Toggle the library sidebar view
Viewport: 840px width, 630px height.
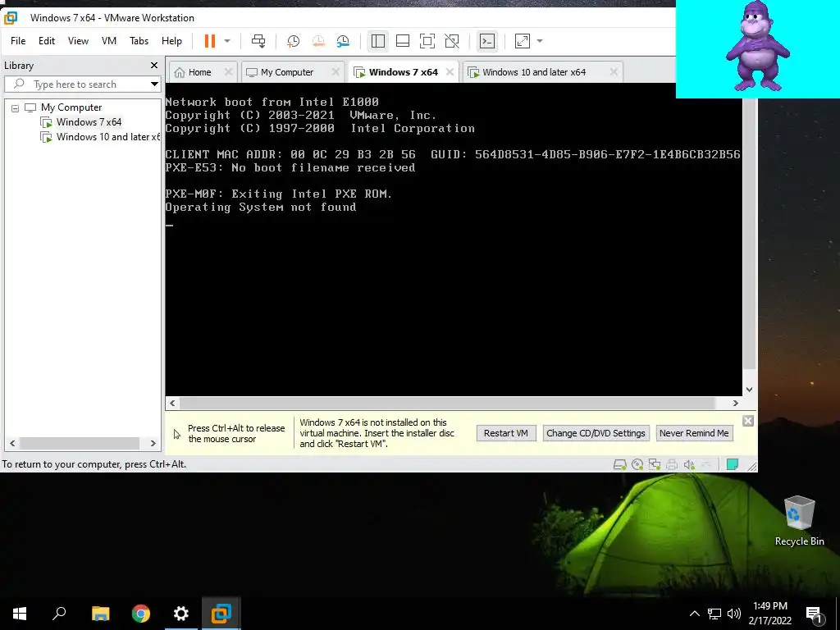[377, 41]
